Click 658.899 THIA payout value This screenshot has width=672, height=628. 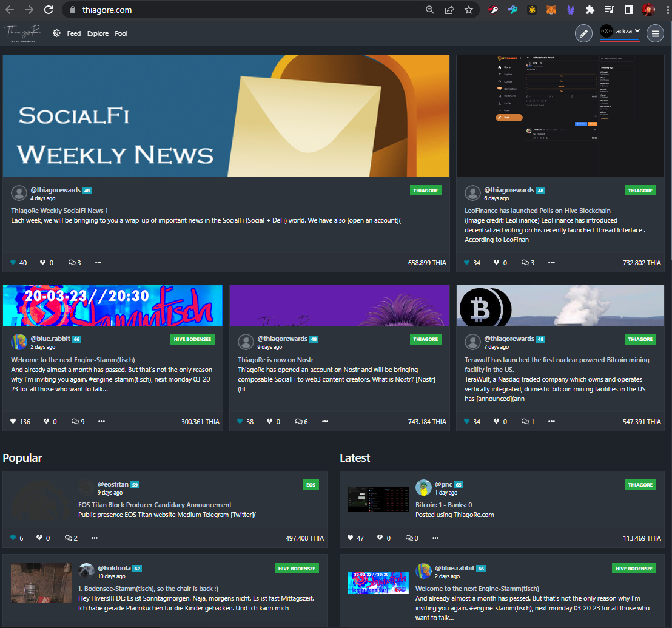coord(427,263)
